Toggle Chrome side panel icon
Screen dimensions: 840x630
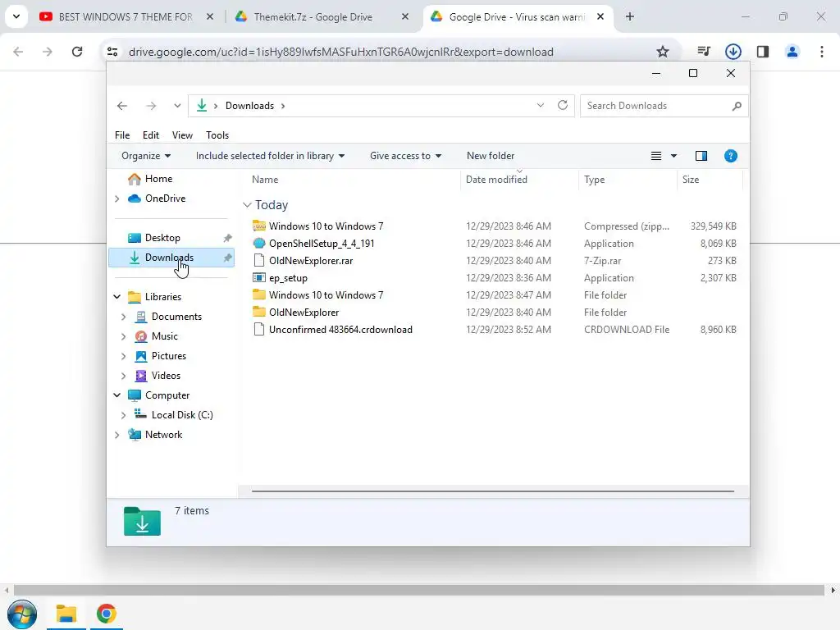click(x=763, y=52)
